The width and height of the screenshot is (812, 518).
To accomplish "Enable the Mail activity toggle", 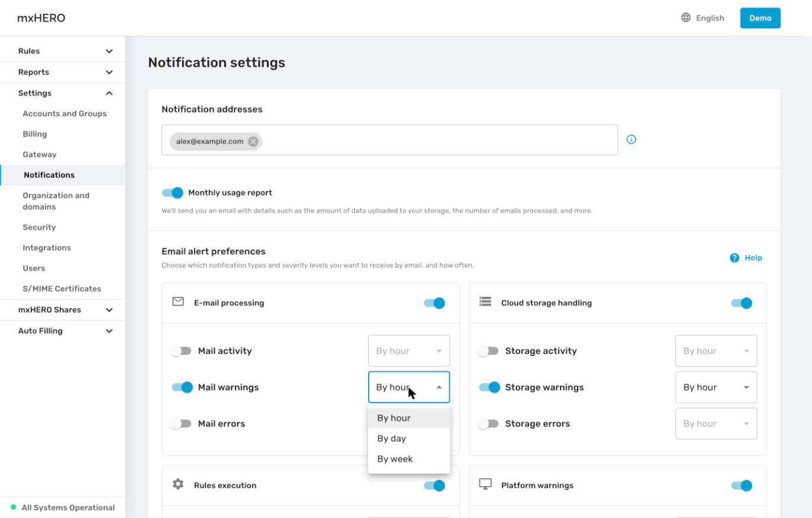I will (181, 351).
